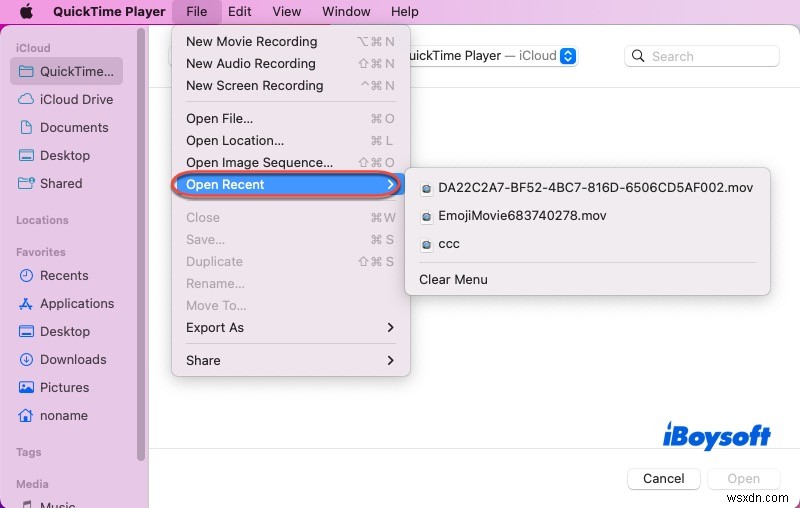Choose New Movie Recording
The image size is (800, 508).
[290, 41]
